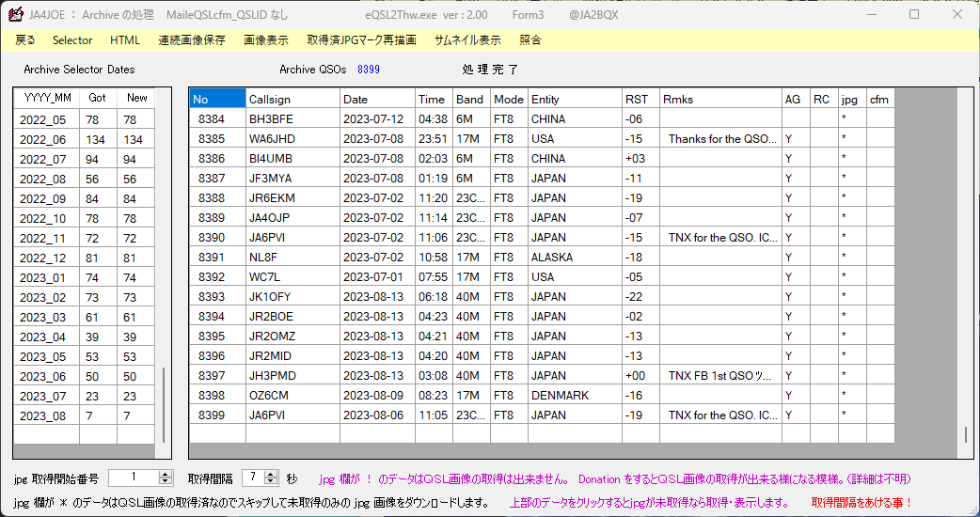Image resolution: width=980 pixels, height=517 pixels.
Task: Click 連続画像保存 menu item
Action: [x=192, y=40]
